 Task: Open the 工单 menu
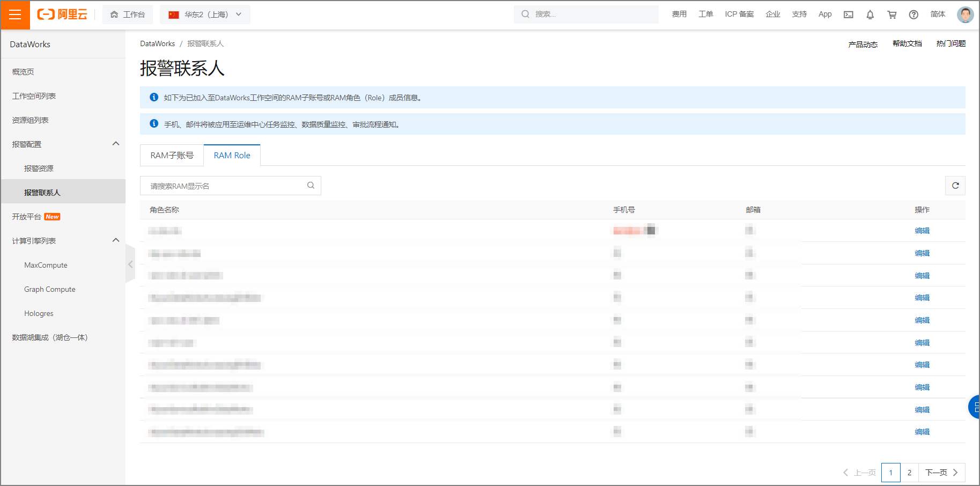point(706,14)
